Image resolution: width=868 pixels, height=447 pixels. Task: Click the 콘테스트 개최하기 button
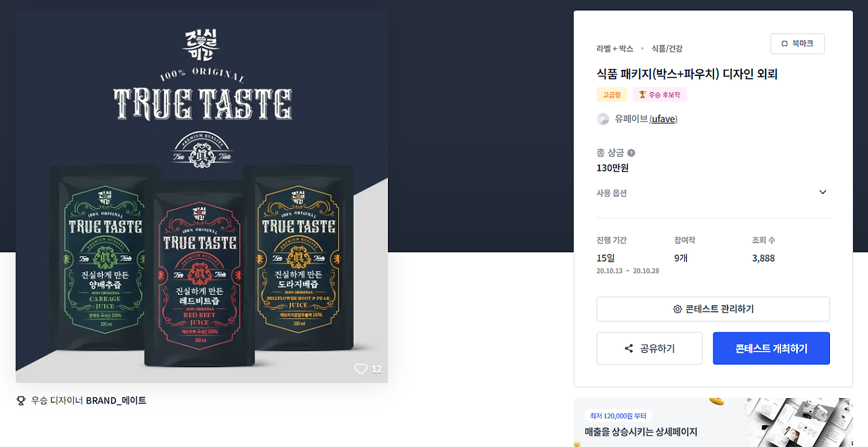pyautogui.click(x=771, y=348)
